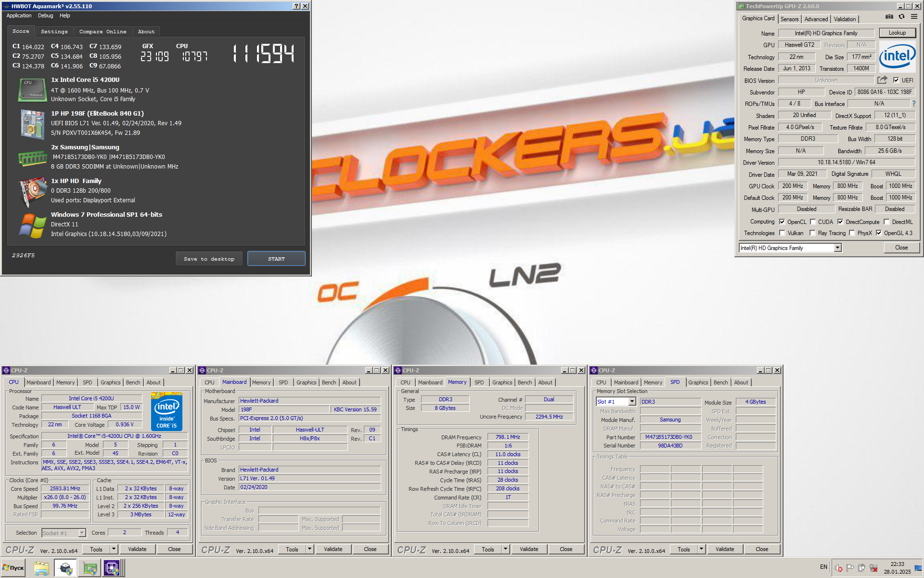924x578 pixels.
Task: Click the power plug tray icon
Action: click(861, 568)
